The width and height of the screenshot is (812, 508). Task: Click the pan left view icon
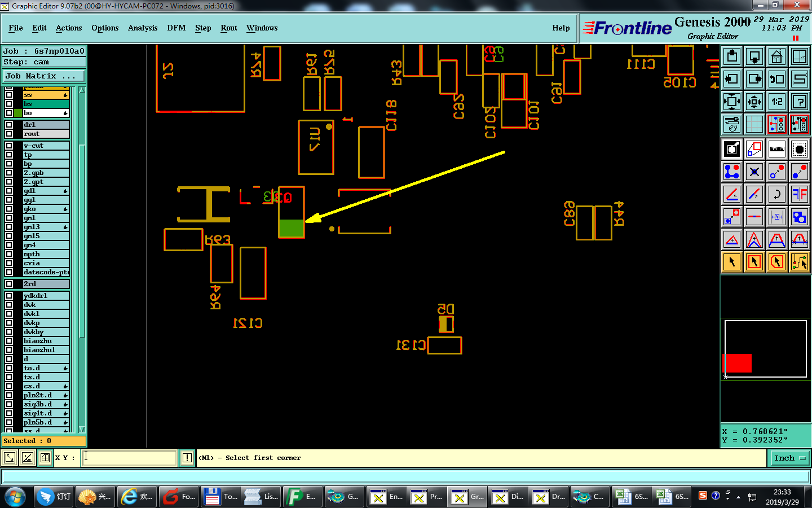(x=732, y=79)
